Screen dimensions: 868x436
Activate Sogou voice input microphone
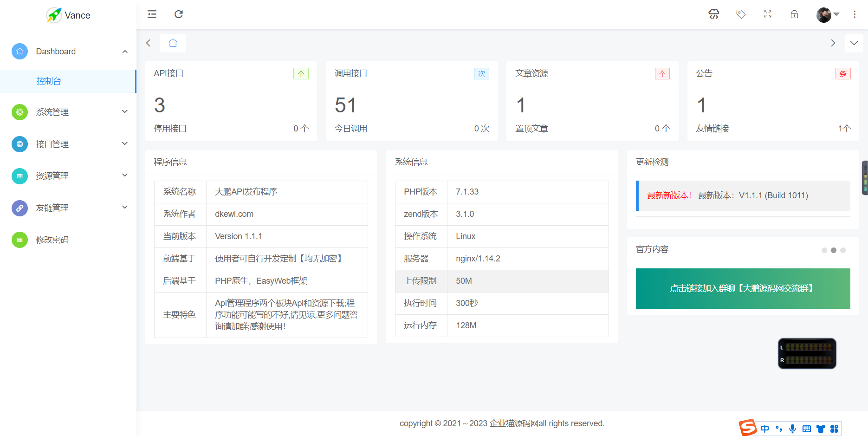792,428
